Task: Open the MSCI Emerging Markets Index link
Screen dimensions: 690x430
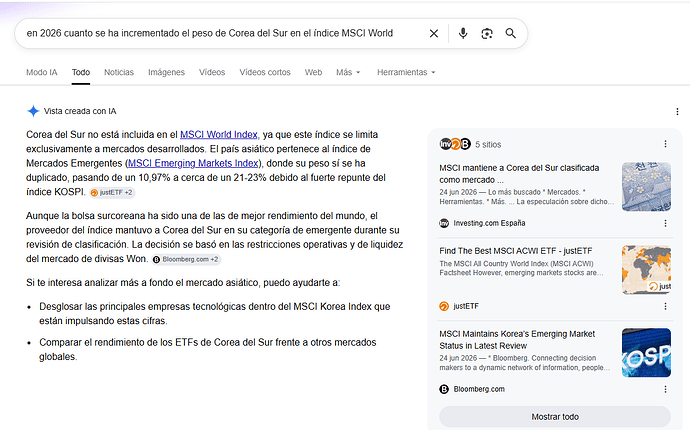Action: click(193, 163)
